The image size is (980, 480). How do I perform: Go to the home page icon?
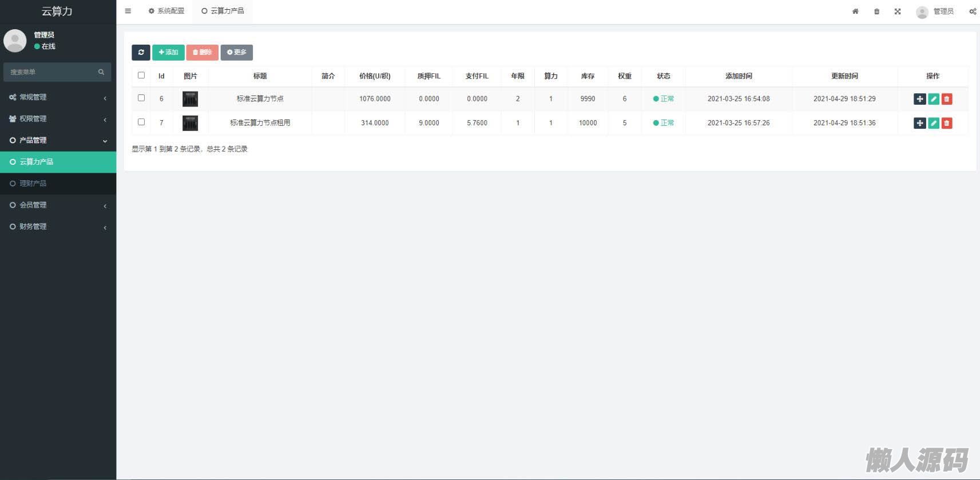pos(855,11)
